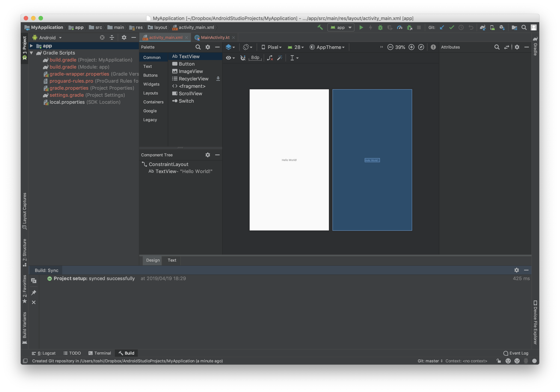Click the 39% zoom level
Viewport: 560px width, 392px height.
tap(400, 47)
